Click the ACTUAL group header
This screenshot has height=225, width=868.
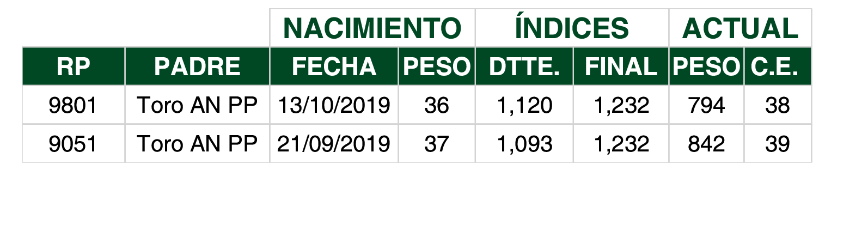(x=740, y=28)
